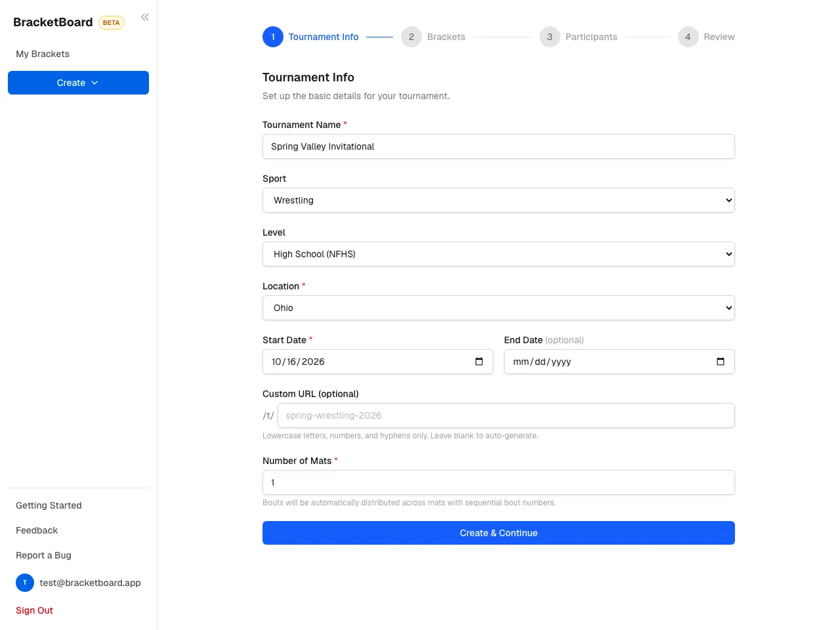This screenshot has width=840, height=630.
Task: Sign Out of the account
Action: (34, 610)
